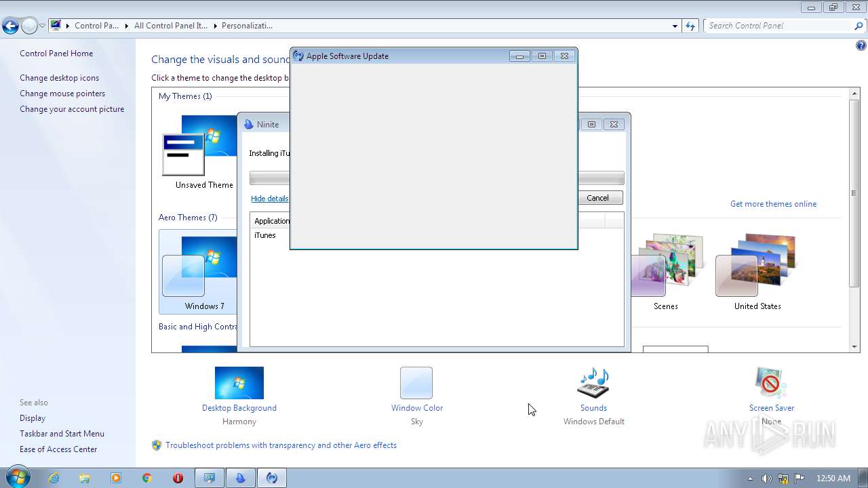Select the United States theme

pyautogui.click(x=757, y=272)
